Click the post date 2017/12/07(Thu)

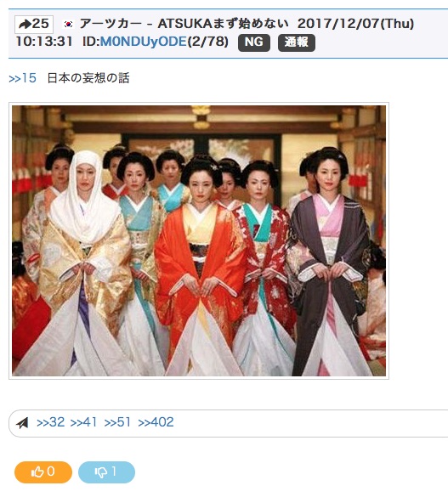click(355, 24)
